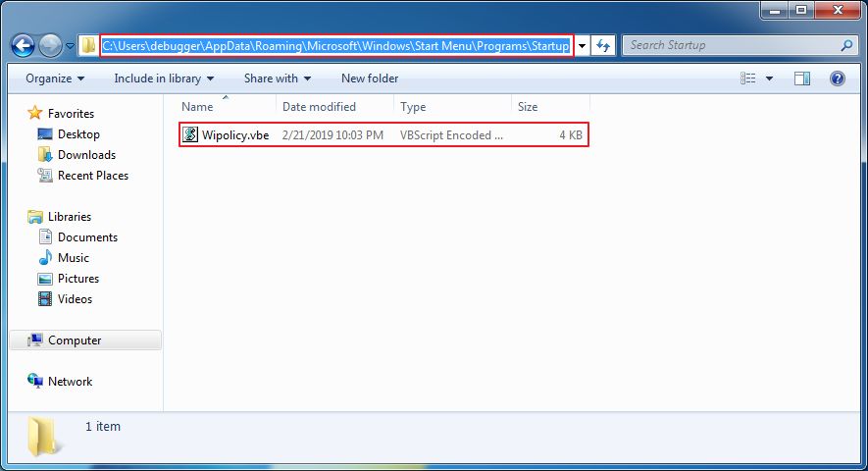Open the Pictures library
The image size is (868, 471).
pyautogui.click(x=78, y=278)
